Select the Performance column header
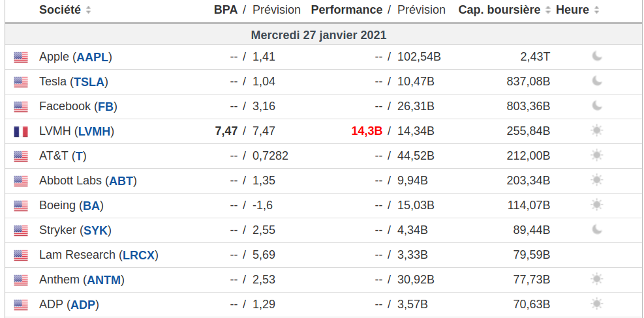The image size is (644, 318). point(346,10)
